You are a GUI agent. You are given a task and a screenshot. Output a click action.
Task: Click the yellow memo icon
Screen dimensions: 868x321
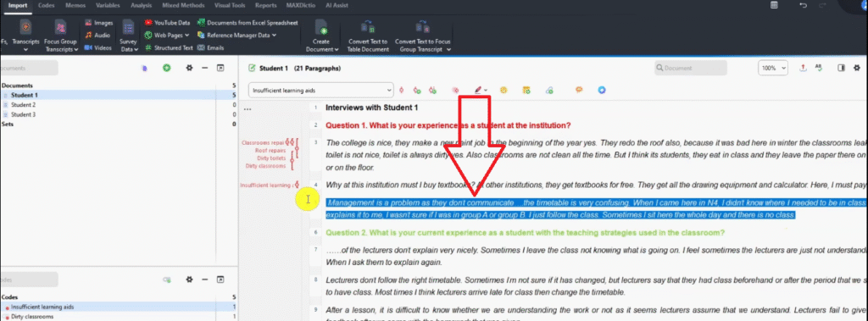526,90
